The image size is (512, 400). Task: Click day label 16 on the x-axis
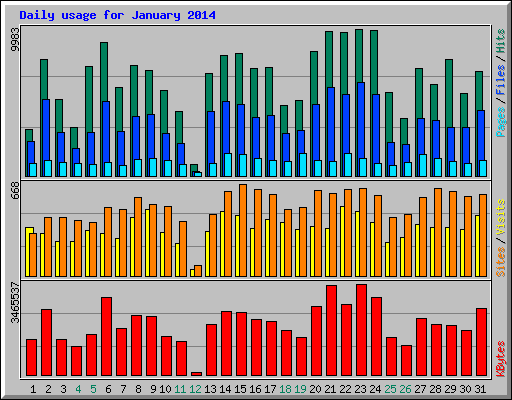tap(255, 389)
